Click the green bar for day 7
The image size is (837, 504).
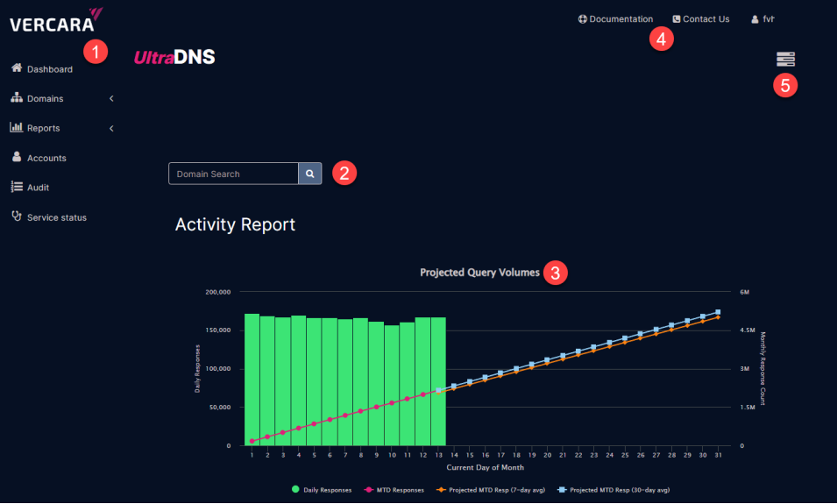(x=345, y=382)
